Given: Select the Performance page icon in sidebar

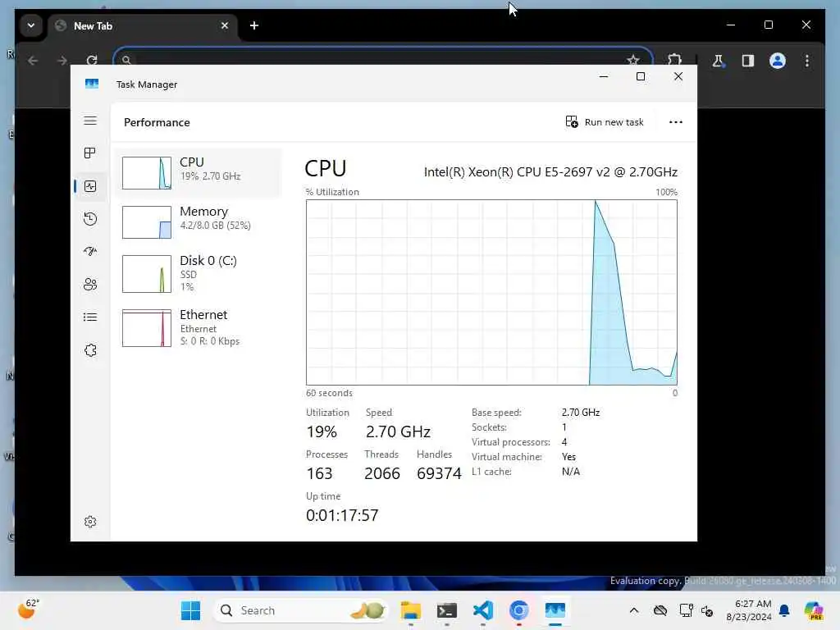Looking at the screenshot, I should pos(90,186).
